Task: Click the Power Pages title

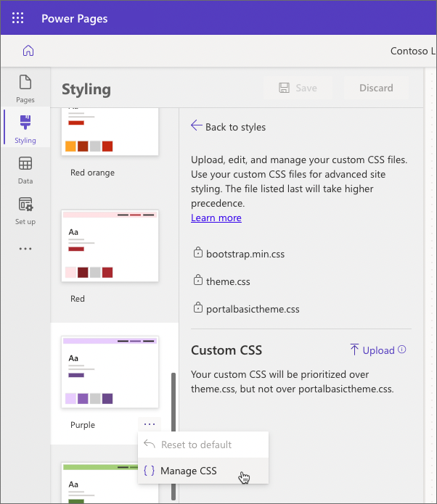Action: pos(75,19)
